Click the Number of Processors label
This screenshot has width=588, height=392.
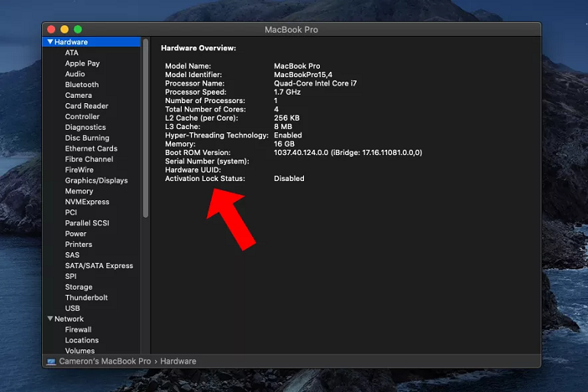205,101
